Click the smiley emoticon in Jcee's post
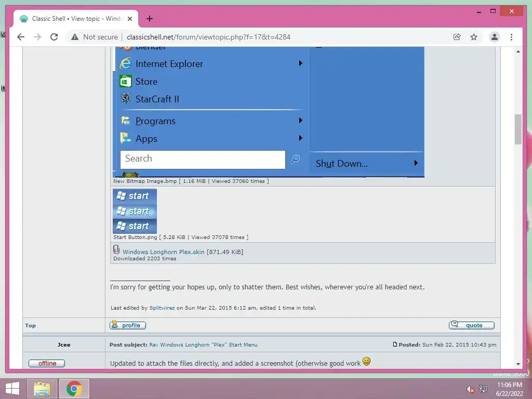The width and height of the screenshot is (532, 399). click(x=366, y=362)
